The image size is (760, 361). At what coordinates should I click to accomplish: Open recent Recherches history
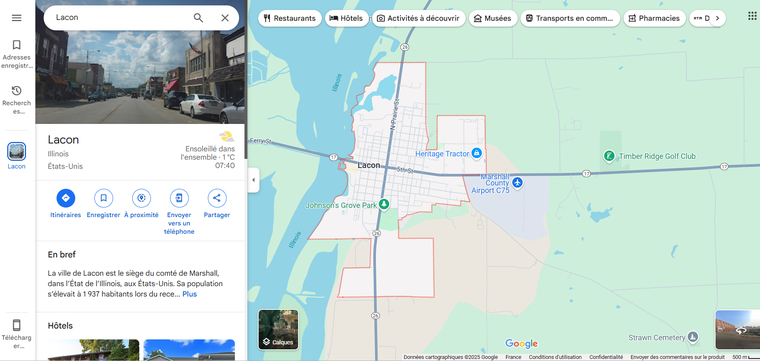click(16, 100)
